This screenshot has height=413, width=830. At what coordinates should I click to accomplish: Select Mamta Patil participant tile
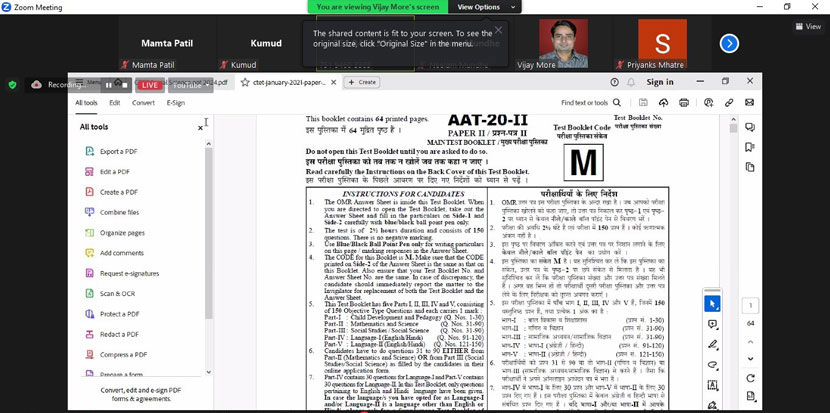pos(166,44)
